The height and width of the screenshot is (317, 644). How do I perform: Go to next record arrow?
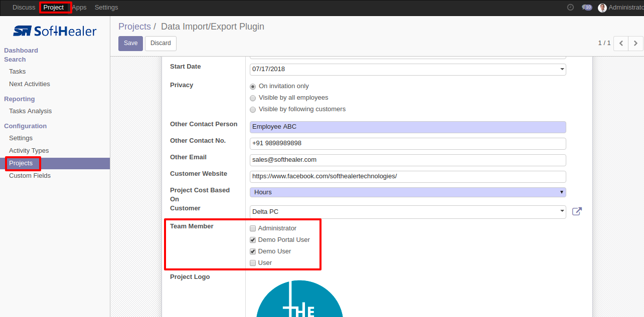click(635, 44)
